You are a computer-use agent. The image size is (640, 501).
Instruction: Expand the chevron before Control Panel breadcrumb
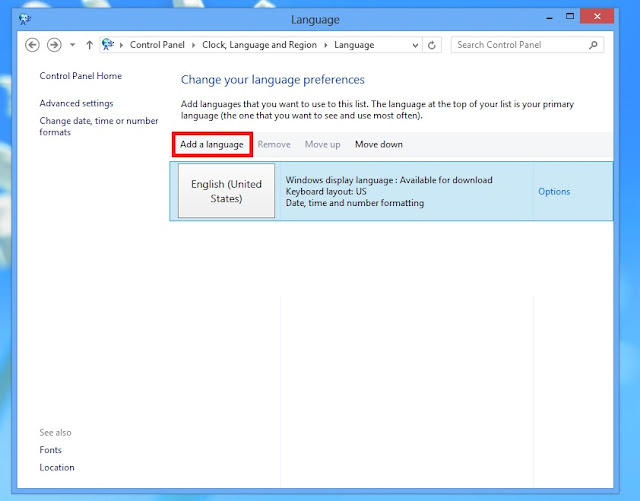(x=121, y=45)
